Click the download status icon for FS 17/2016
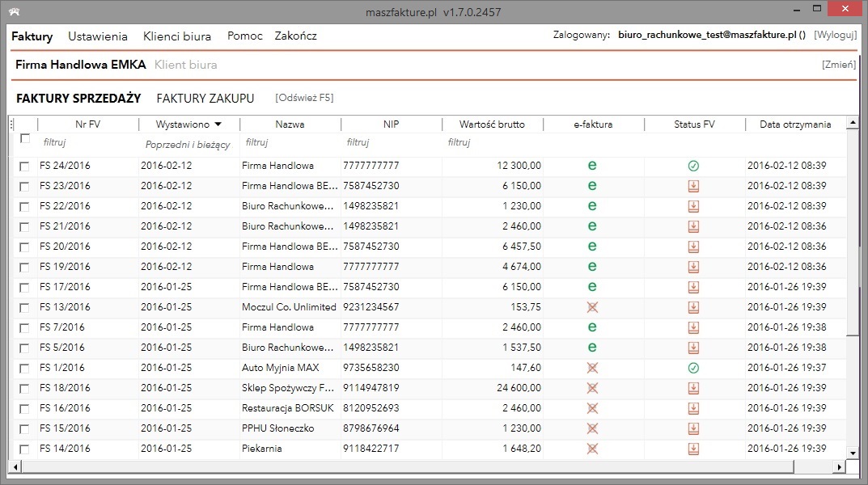The width and height of the screenshot is (868, 485). 693,287
